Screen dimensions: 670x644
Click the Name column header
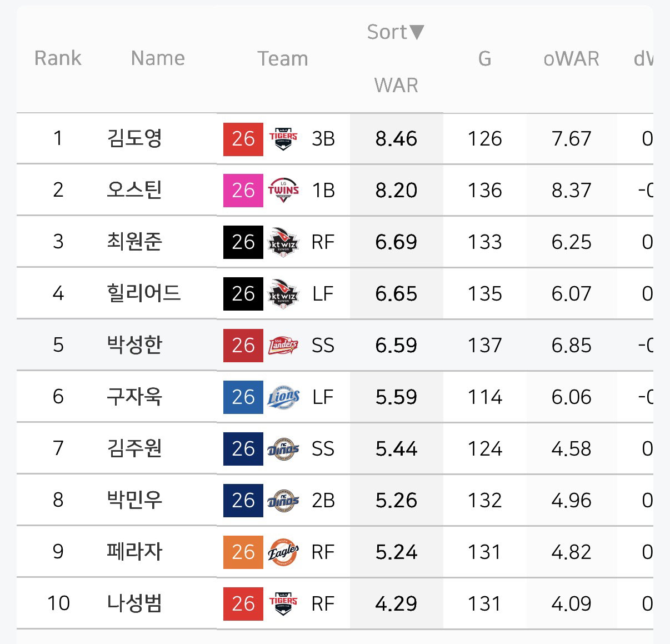pyautogui.click(x=158, y=58)
